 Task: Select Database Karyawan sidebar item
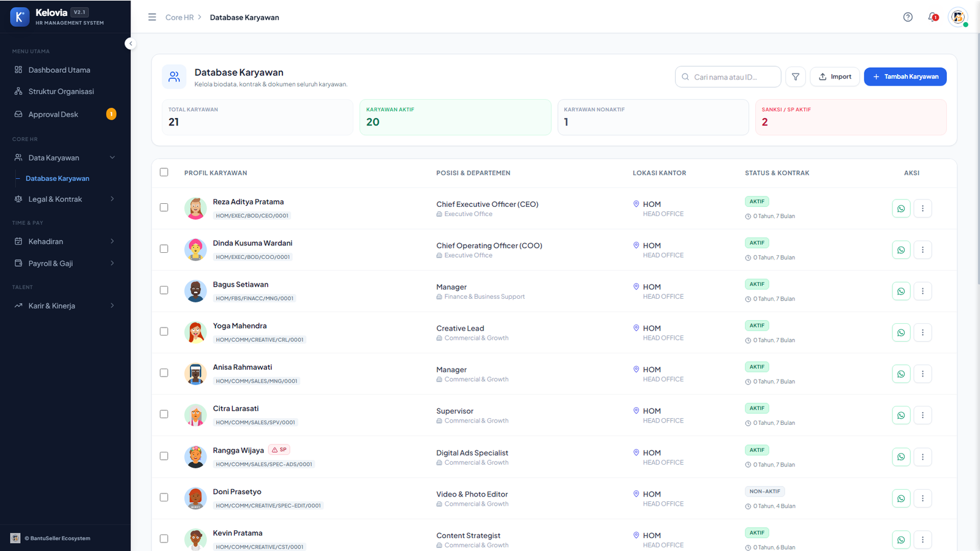click(x=58, y=179)
